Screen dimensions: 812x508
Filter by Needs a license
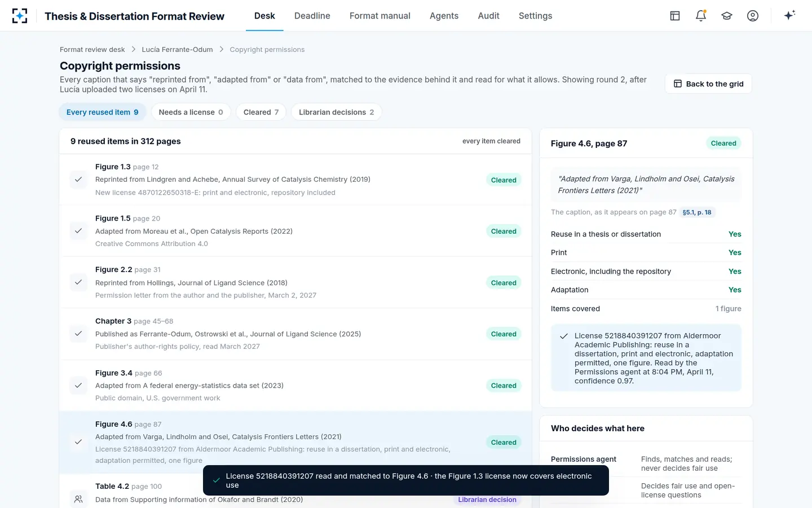pyautogui.click(x=191, y=112)
